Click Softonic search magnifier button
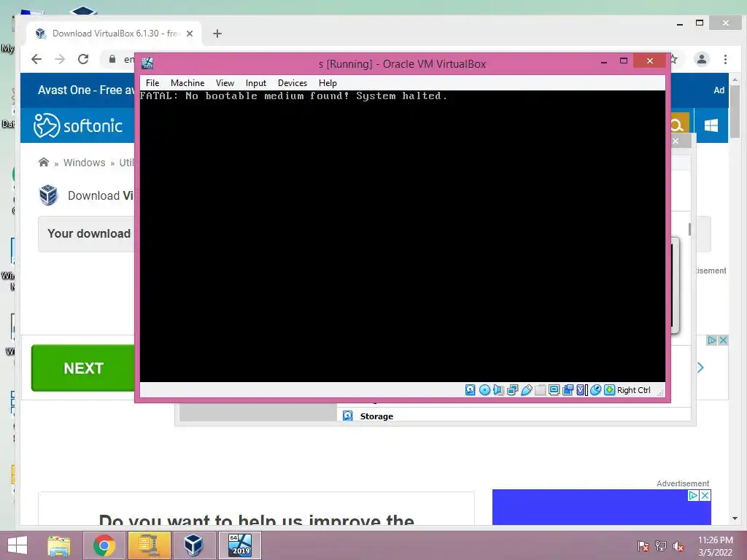747x560 pixels. [x=679, y=125]
